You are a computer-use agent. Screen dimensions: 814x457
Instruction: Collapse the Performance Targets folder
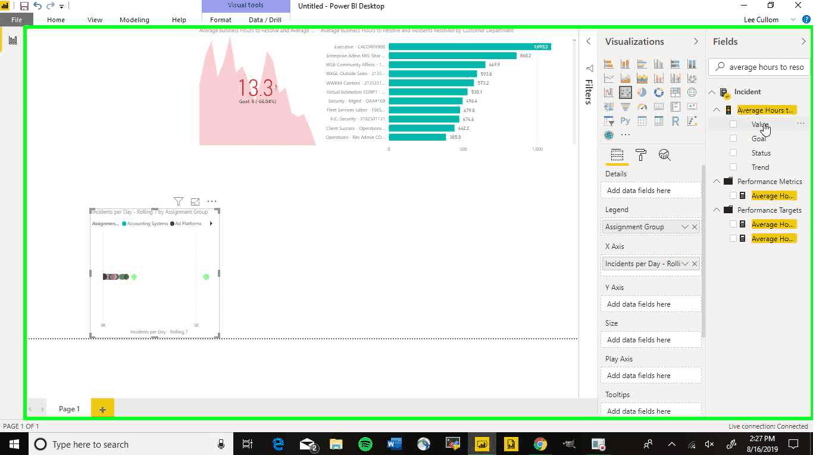point(717,210)
